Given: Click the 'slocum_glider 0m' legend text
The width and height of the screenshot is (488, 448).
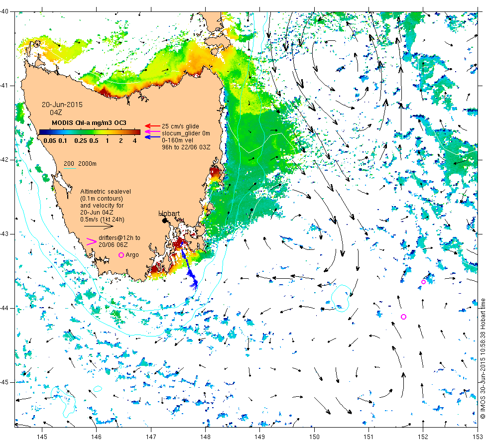Looking at the screenshot, I should pos(186,133).
